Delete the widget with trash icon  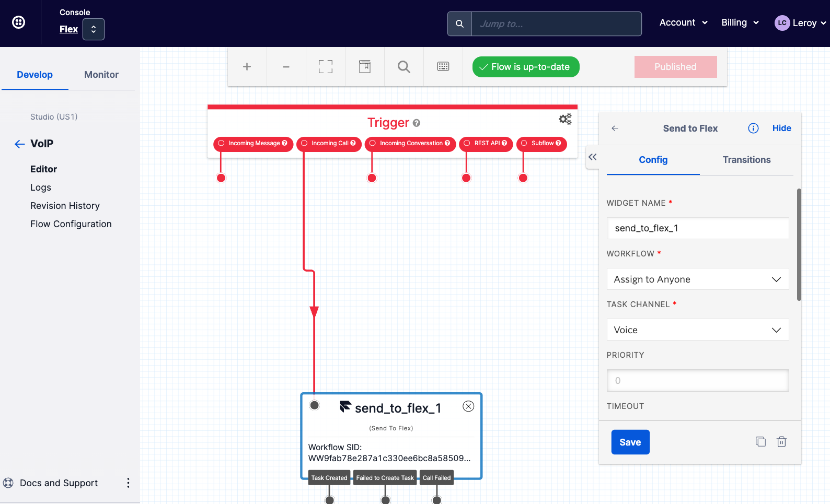click(781, 442)
